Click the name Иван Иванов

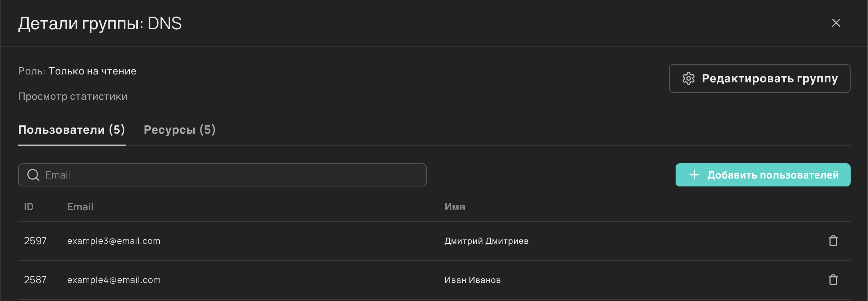(472, 280)
